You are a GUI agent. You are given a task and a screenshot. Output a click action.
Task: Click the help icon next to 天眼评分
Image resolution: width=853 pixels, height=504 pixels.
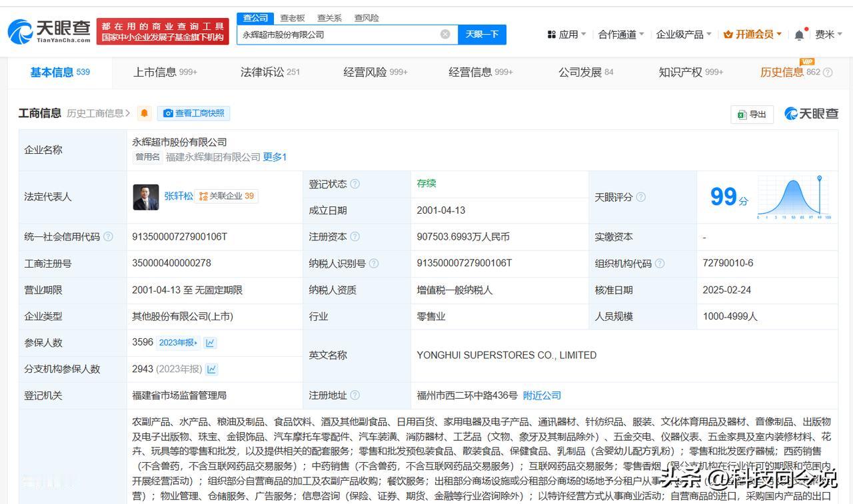point(640,197)
